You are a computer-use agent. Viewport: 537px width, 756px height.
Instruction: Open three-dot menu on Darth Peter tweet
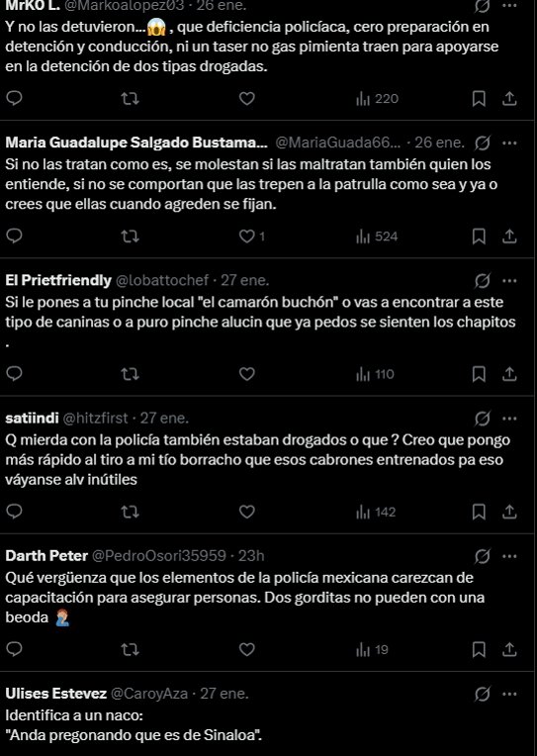pos(509,556)
